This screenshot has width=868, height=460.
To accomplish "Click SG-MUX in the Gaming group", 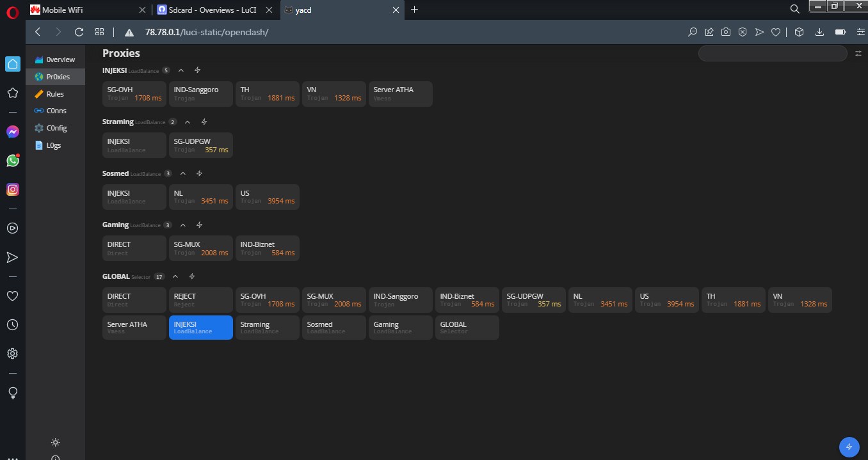I will [x=201, y=248].
